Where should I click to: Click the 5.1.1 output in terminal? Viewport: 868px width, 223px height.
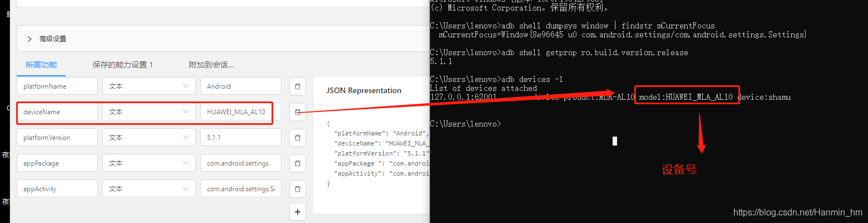(441, 61)
